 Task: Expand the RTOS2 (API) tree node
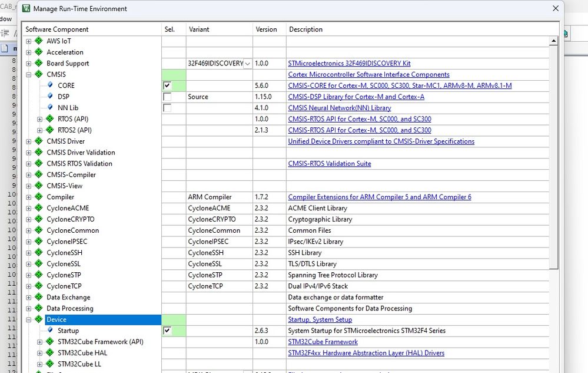(x=40, y=130)
